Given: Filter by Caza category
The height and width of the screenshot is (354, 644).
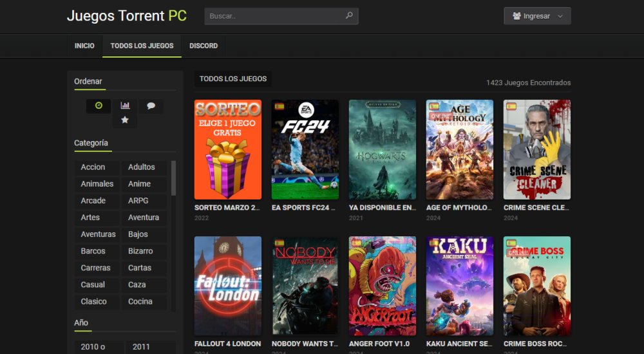Looking at the screenshot, I should click(144, 285).
